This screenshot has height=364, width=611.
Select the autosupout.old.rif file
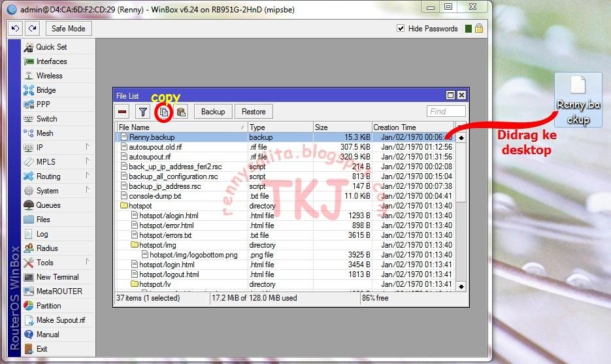pos(286,147)
